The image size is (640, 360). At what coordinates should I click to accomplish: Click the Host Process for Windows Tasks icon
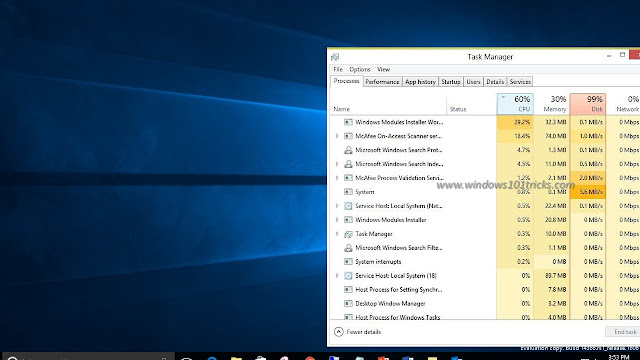tap(348, 317)
